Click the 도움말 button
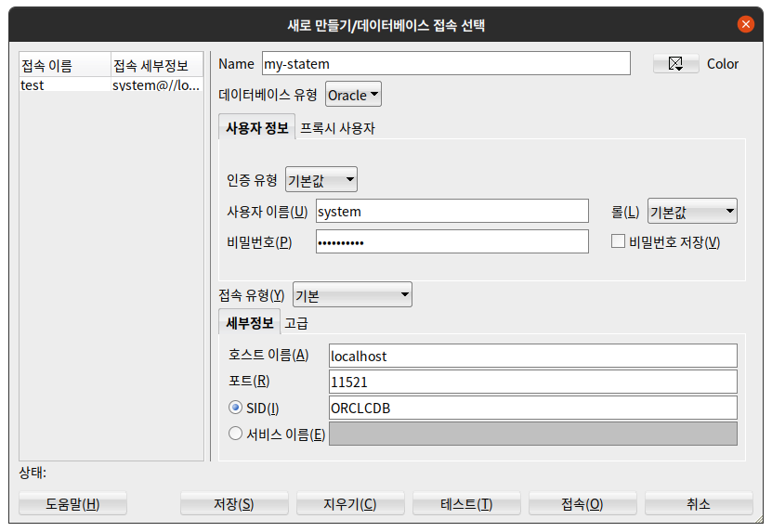The image size is (772, 532). coord(72,504)
